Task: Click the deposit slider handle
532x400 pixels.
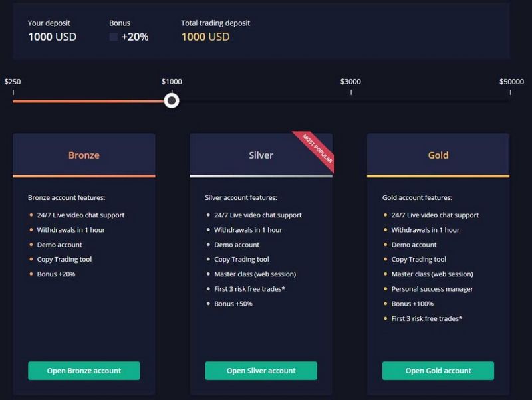Action: point(171,100)
